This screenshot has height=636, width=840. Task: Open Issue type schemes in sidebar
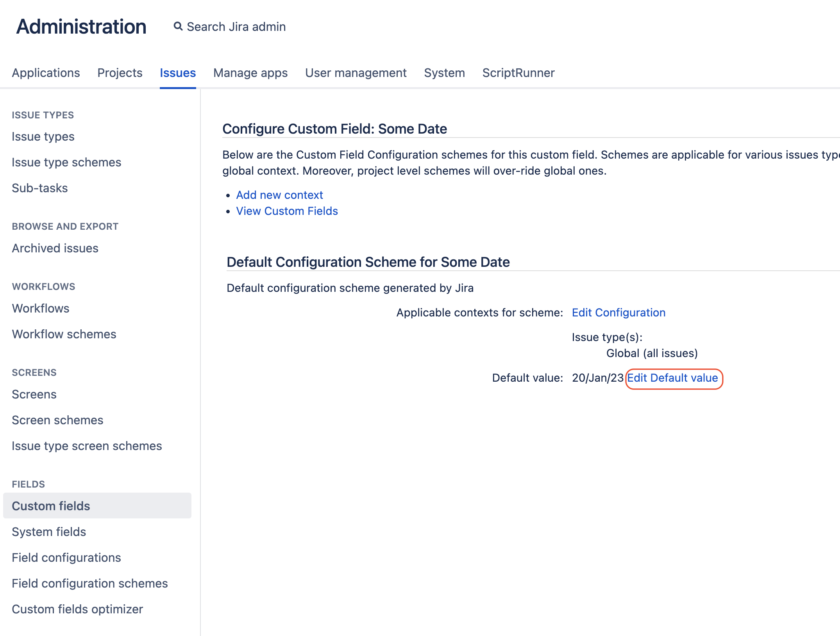(x=66, y=162)
